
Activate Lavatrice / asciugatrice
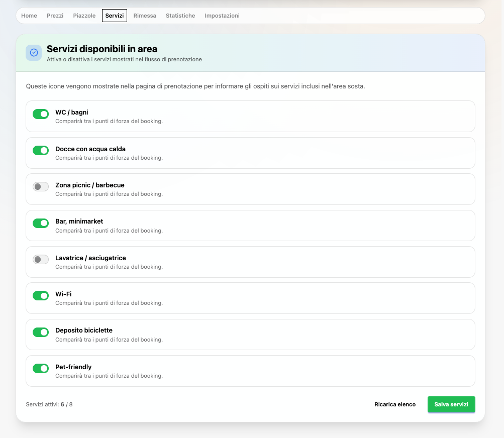(41, 259)
